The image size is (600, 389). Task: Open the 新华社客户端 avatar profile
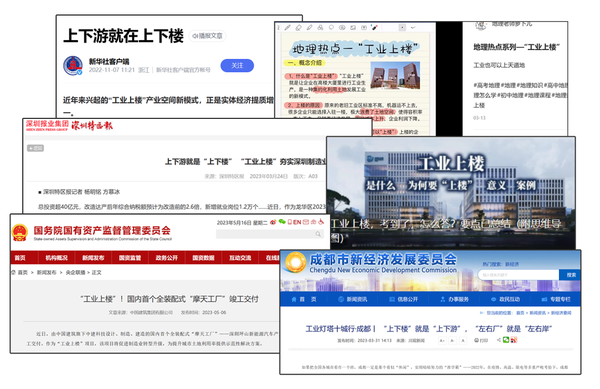coord(73,65)
